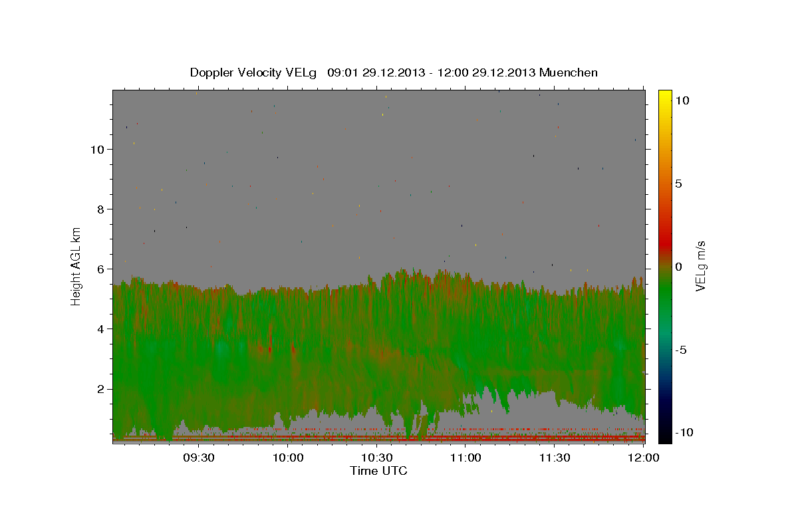Click the colorbar value 5 label
This screenshot has width=798, height=532.
click(x=678, y=184)
